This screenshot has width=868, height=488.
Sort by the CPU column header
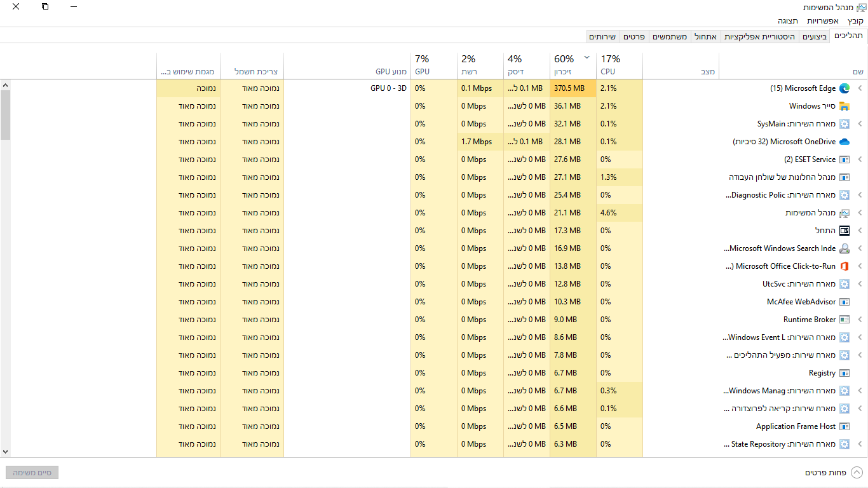click(620, 65)
